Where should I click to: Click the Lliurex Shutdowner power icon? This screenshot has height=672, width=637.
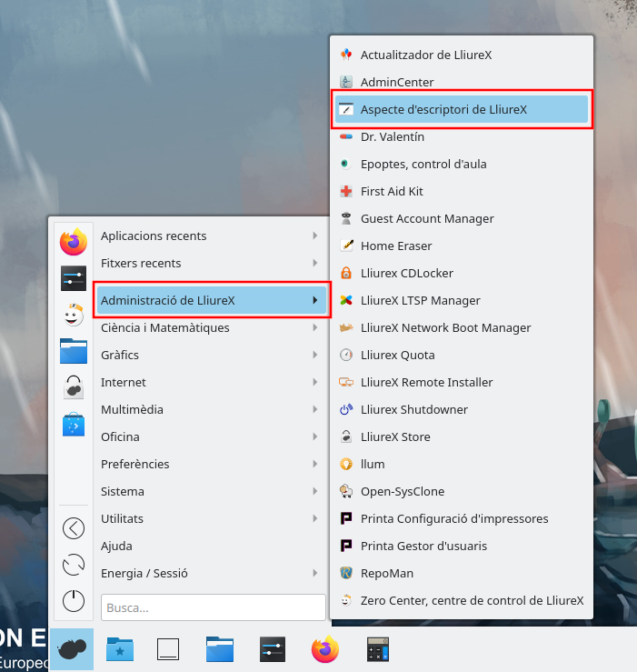coord(345,410)
